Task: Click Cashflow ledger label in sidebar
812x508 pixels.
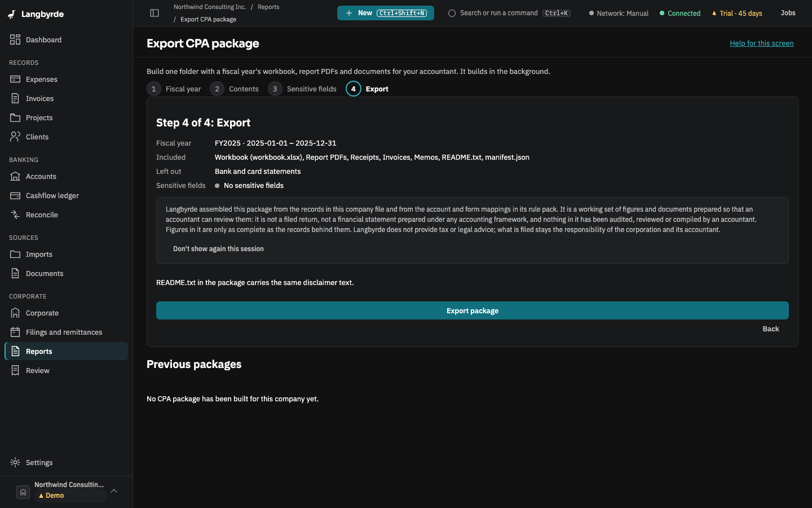Action: click(x=52, y=196)
